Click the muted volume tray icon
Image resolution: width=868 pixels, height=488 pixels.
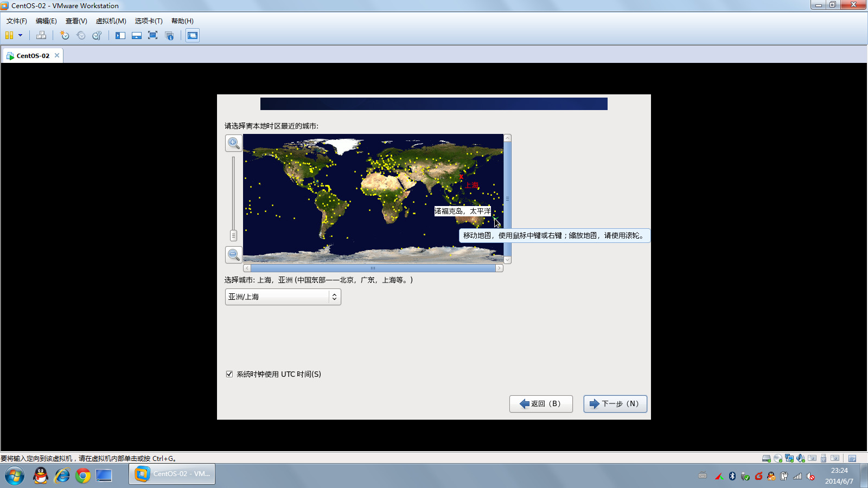pos(810,476)
